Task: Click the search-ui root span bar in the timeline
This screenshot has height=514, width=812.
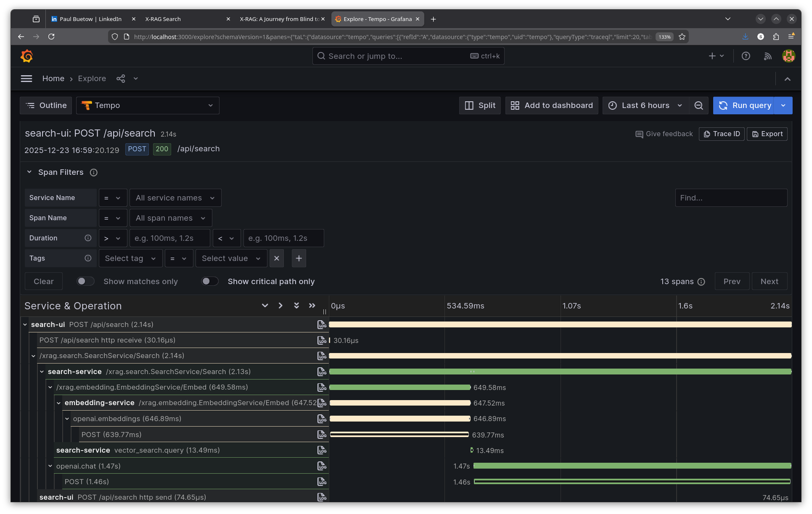Action: point(559,324)
